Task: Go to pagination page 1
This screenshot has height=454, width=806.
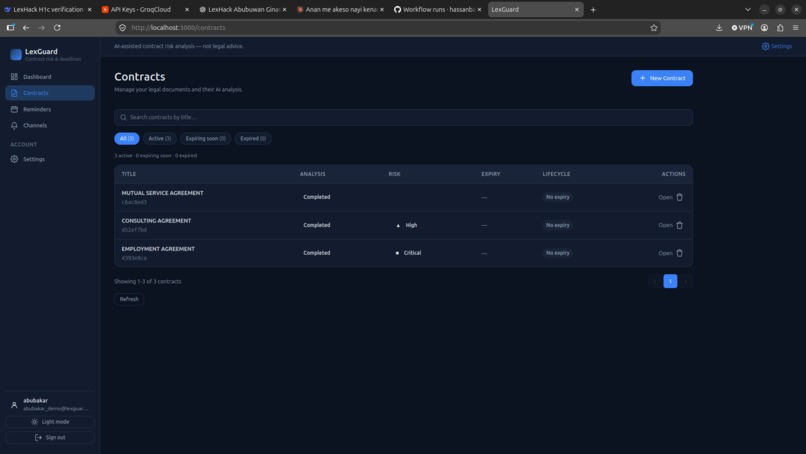Action: tap(670, 281)
